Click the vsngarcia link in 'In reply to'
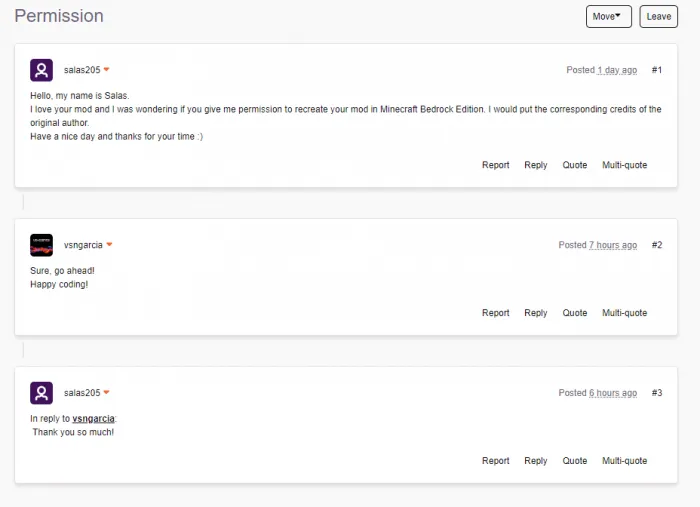The width and height of the screenshot is (700, 507). pyautogui.click(x=93, y=419)
